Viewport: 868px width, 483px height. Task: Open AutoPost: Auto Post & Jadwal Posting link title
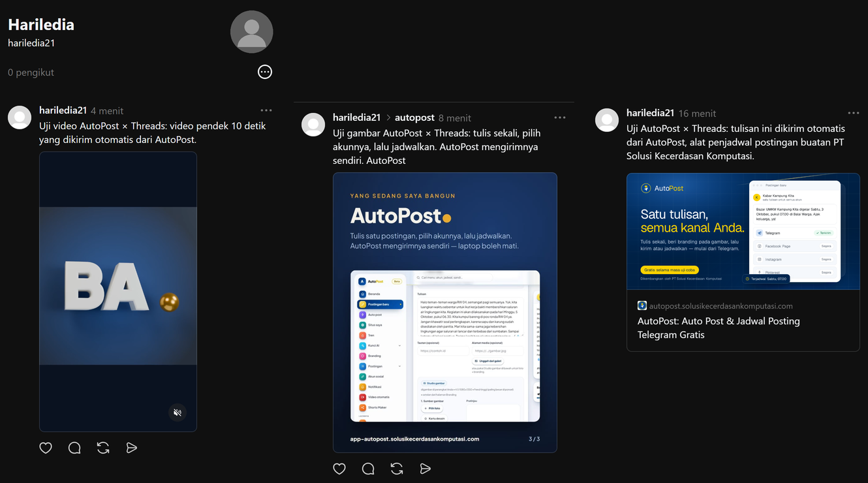(719, 328)
